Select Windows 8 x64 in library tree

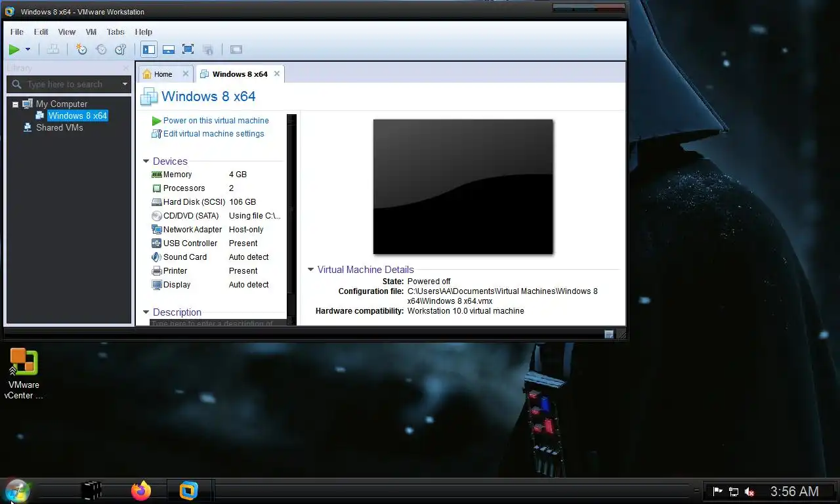(x=77, y=115)
